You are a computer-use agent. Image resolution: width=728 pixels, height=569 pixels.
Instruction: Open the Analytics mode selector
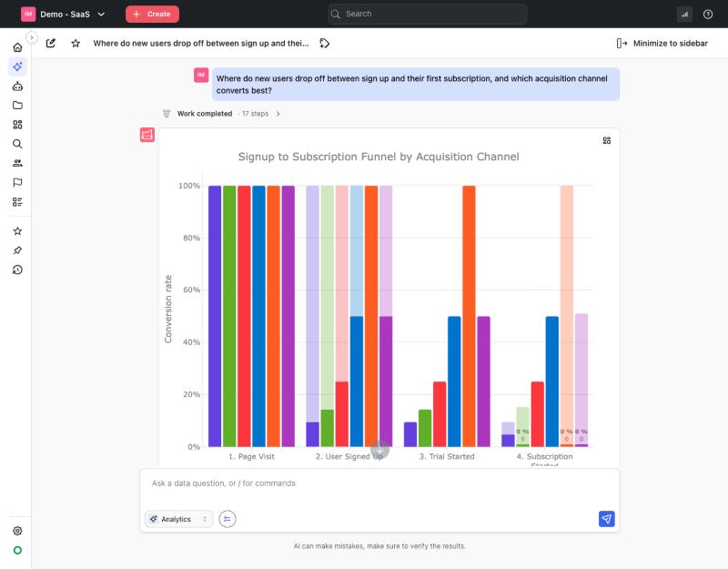click(x=178, y=519)
